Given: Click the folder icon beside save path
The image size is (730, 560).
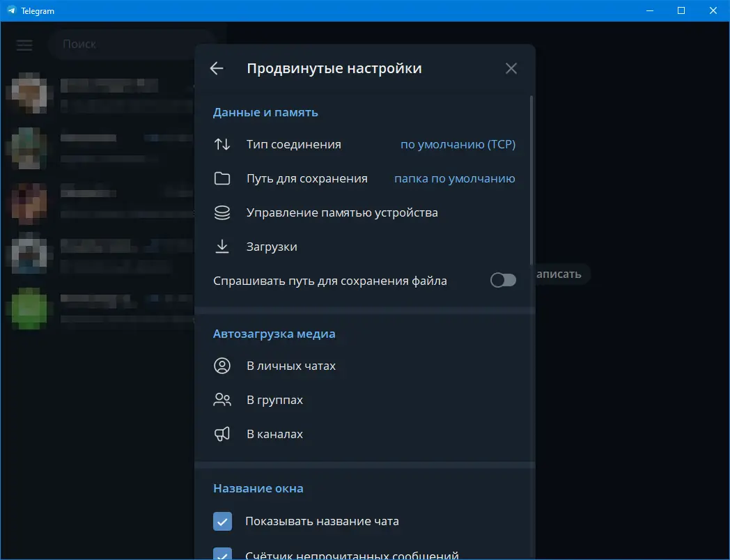Looking at the screenshot, I should click(x=222, y=178).
